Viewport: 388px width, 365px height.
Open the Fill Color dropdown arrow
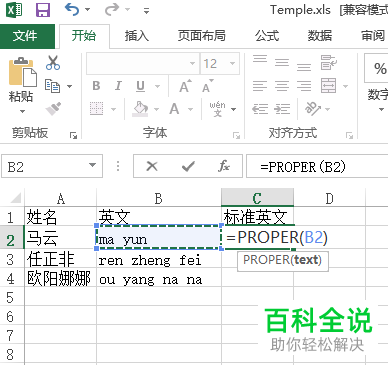click(156, 109)
